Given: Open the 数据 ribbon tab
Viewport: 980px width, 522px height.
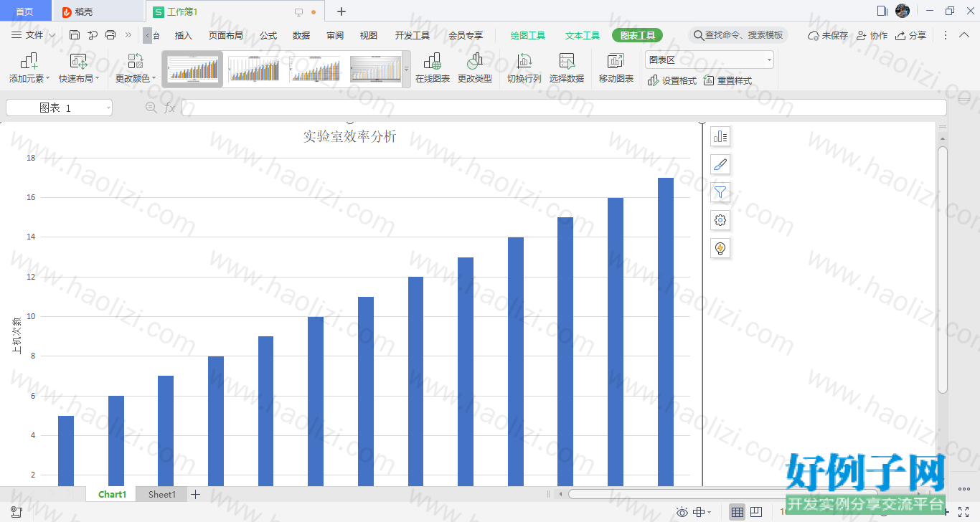Looking at the screenshot, I should click(x=301, y=35).
